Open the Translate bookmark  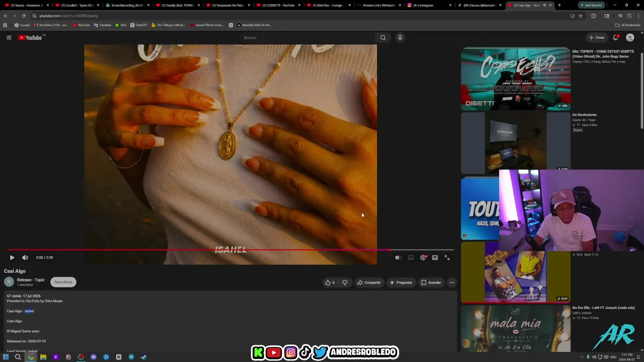(x=103, y=25)
